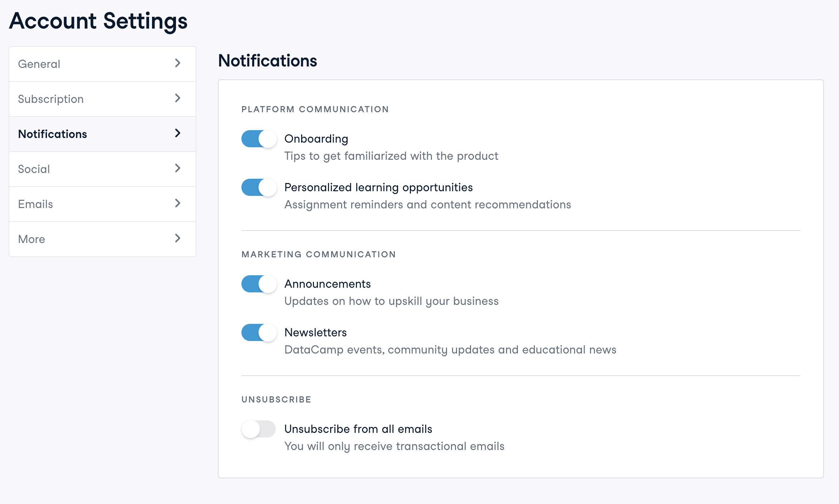The height and width of the screenshot is (504, 839).
Task: Click the chevron arrow beside Subscription
Action: click(x=178, y=98)
